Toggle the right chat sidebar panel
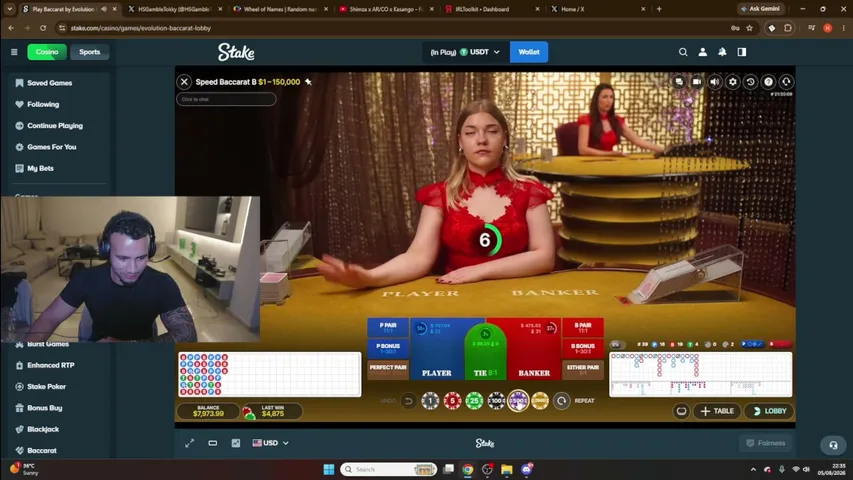 [x=742, y=52]
